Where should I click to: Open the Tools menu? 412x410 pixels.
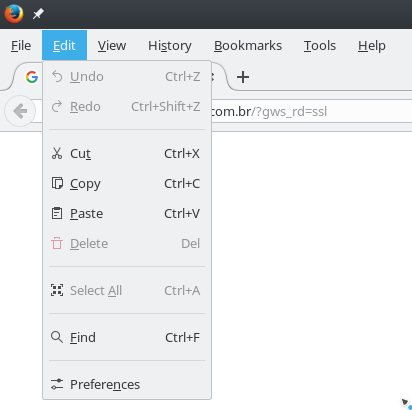(x=320, y=46)
